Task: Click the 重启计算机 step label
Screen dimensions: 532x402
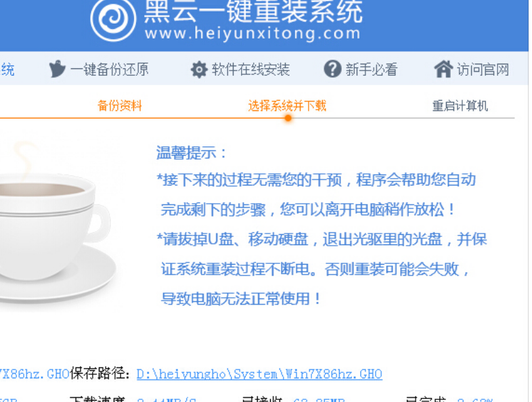Action: [460, 106]
